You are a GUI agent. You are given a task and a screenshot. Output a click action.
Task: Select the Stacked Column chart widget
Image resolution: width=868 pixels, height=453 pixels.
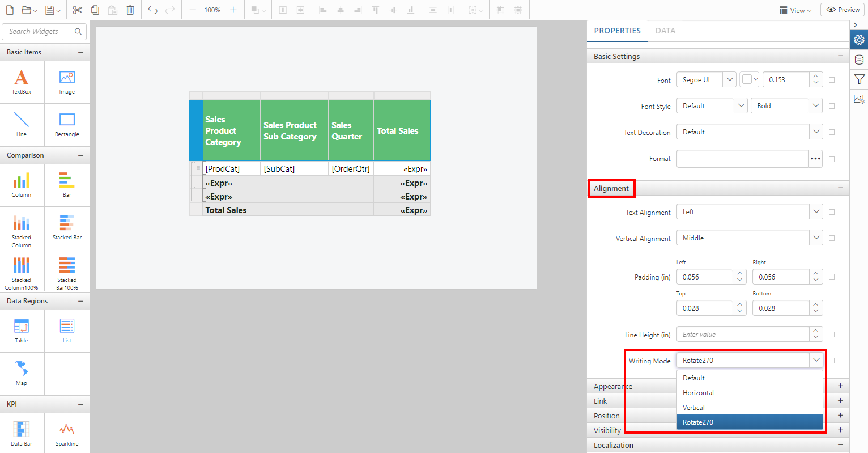tap(22, 228)
